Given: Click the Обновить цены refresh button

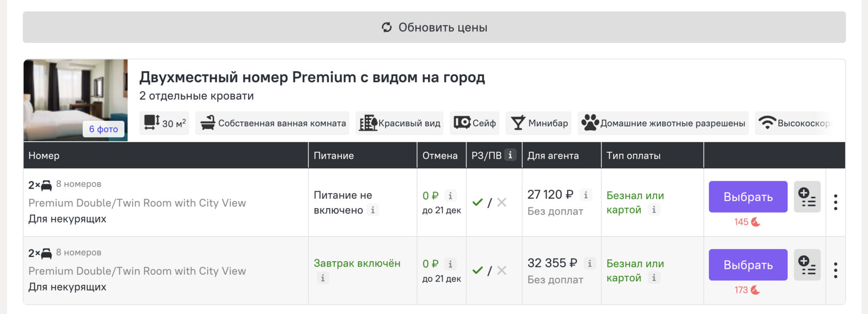Looking at the screenshot, I should point(434,27).
